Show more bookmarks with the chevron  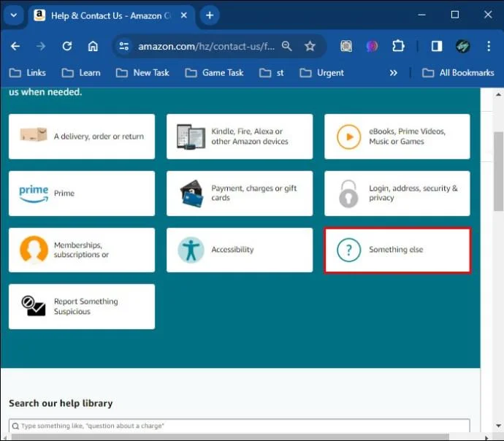click(x=394, y=72)
